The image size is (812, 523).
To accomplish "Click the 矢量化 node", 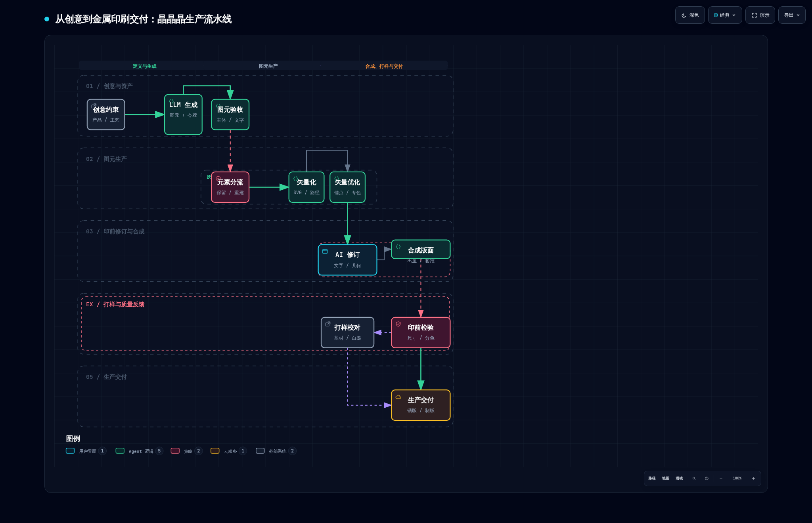I will [x=306, y=187].
